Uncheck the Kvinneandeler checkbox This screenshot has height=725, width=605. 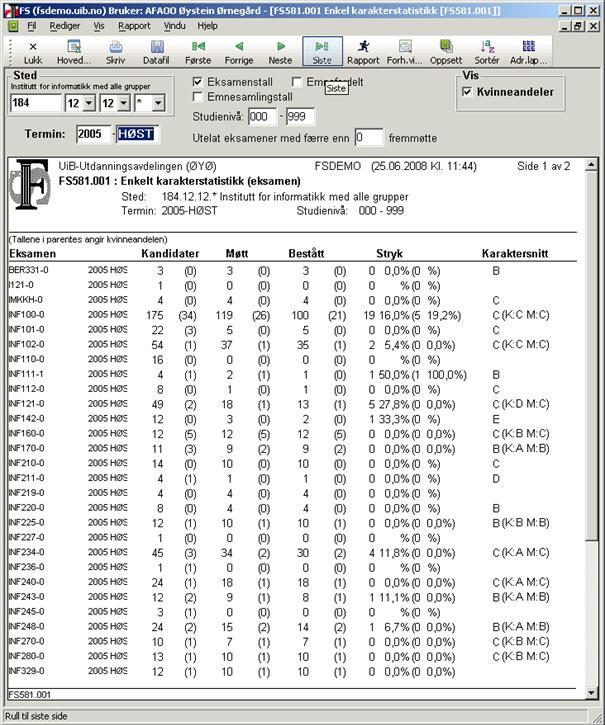pos(467,92)
